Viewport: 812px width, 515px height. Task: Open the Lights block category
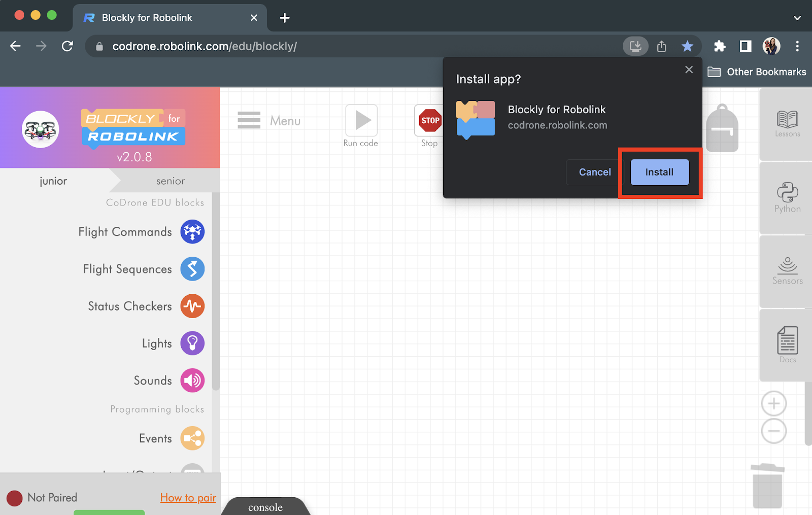(173, 344)
